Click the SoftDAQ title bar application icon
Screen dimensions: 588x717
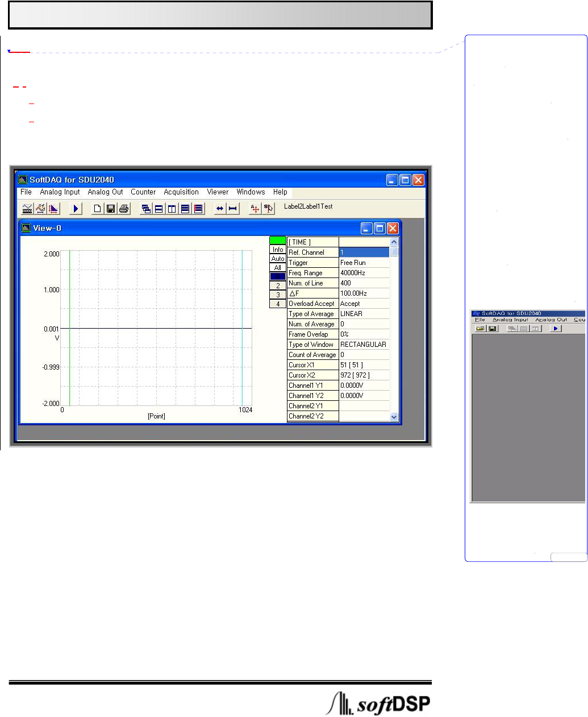[x=23, y=180]
